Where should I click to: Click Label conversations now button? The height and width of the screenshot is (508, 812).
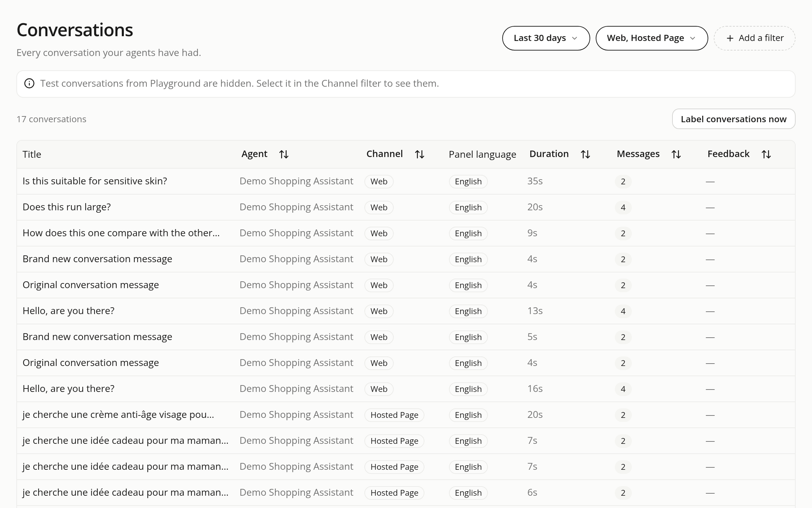tap(734, 119)
